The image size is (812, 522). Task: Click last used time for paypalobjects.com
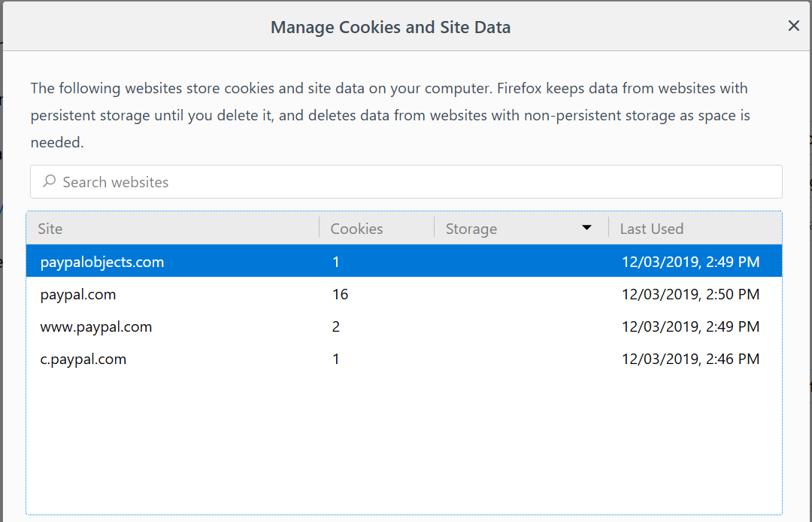point(690,262)
